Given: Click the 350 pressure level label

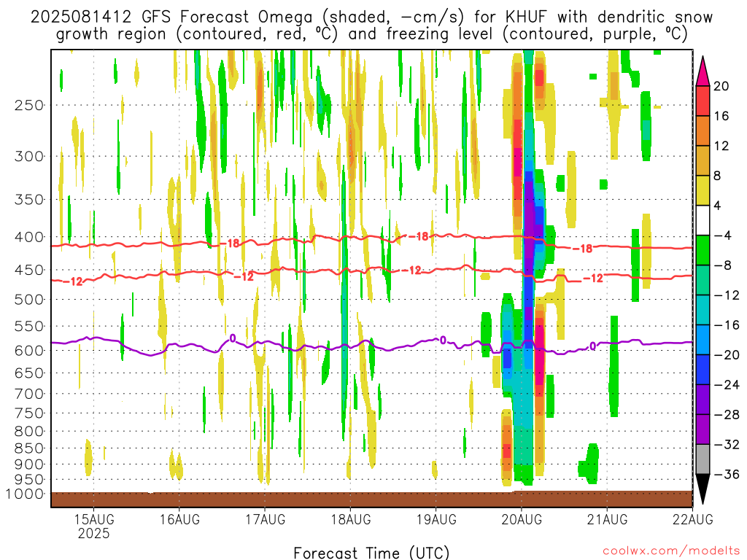Looking at the screenshot, I should pyautogui.click(x=29, y=200).
